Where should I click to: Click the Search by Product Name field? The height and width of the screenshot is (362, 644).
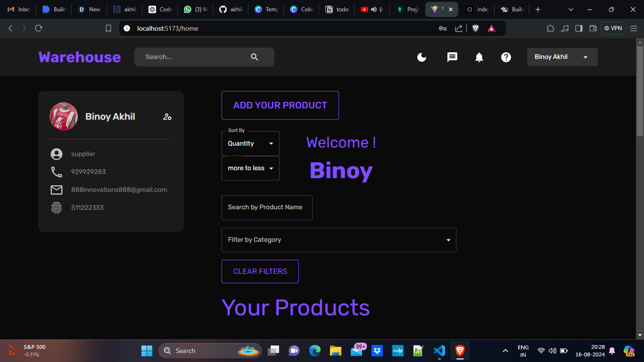(x=267, y=207)
